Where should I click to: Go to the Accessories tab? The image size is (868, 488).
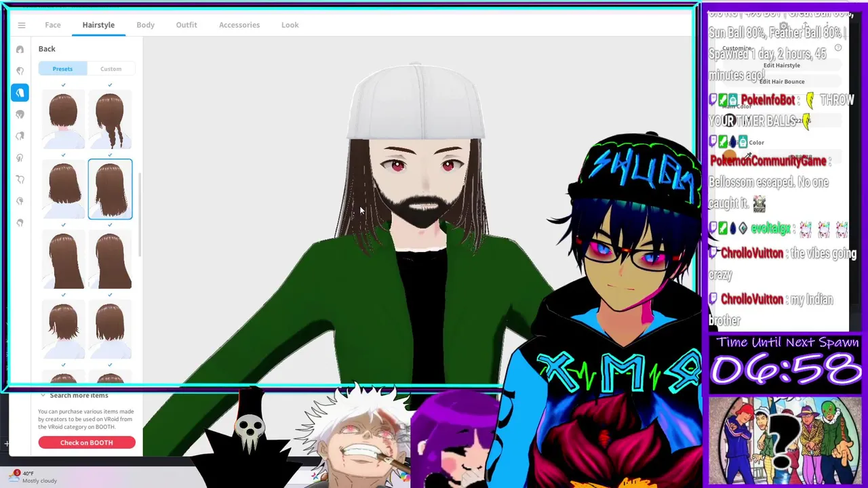pyautogui.click(x=239, y=25)
